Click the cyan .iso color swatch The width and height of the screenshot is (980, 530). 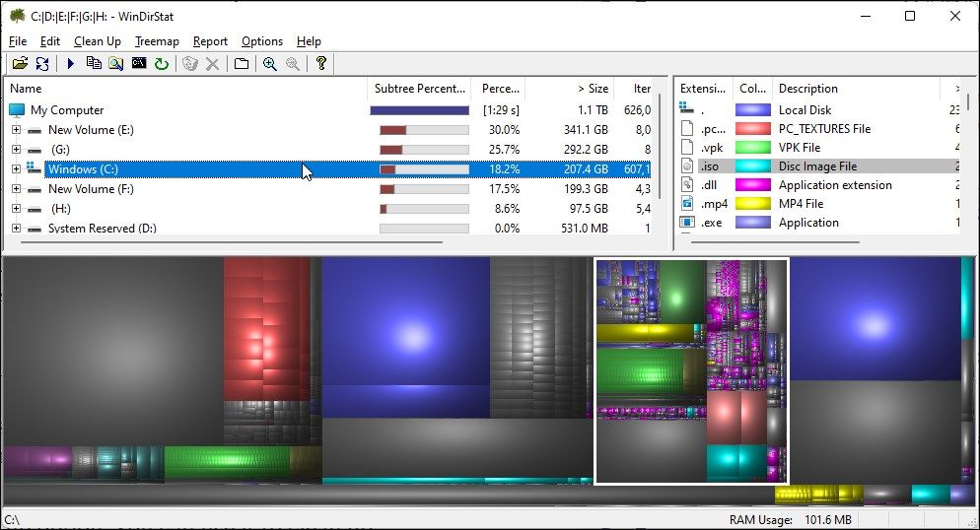(753, 166)
